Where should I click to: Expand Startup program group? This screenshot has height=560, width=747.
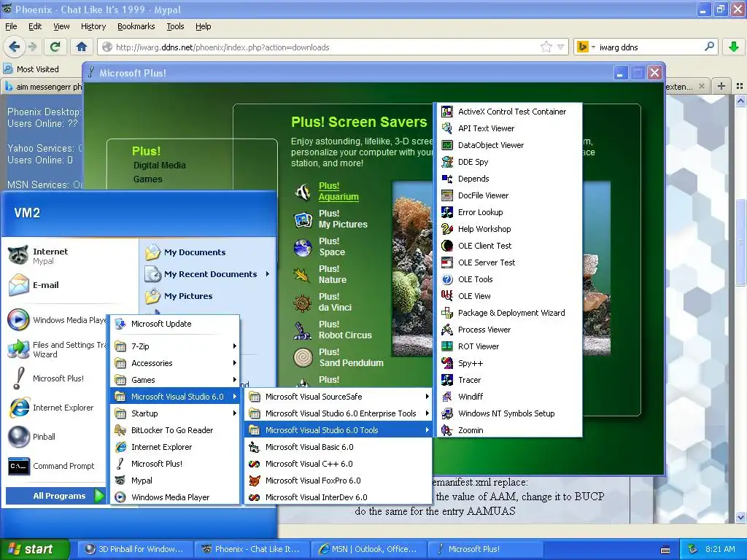click(175, 413)
